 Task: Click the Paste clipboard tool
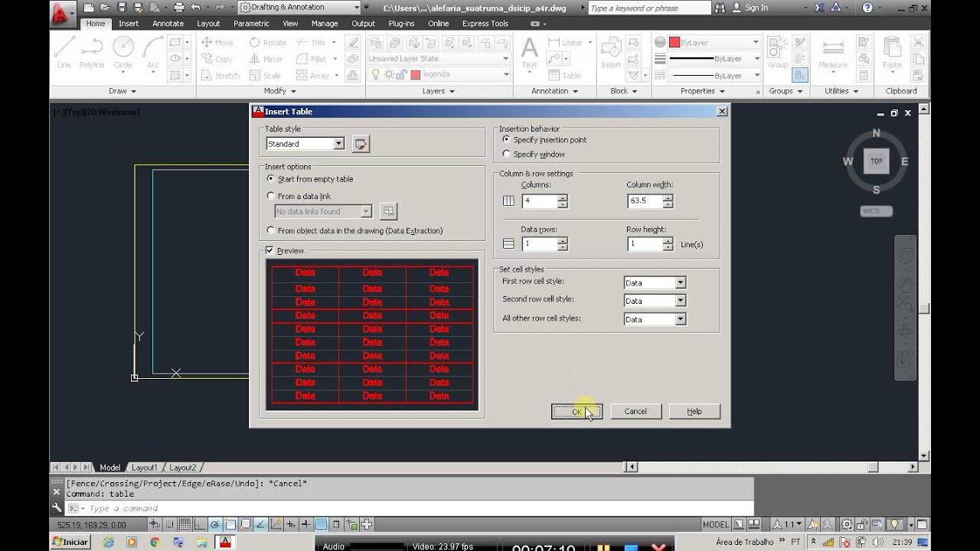[x=892, y=52]
